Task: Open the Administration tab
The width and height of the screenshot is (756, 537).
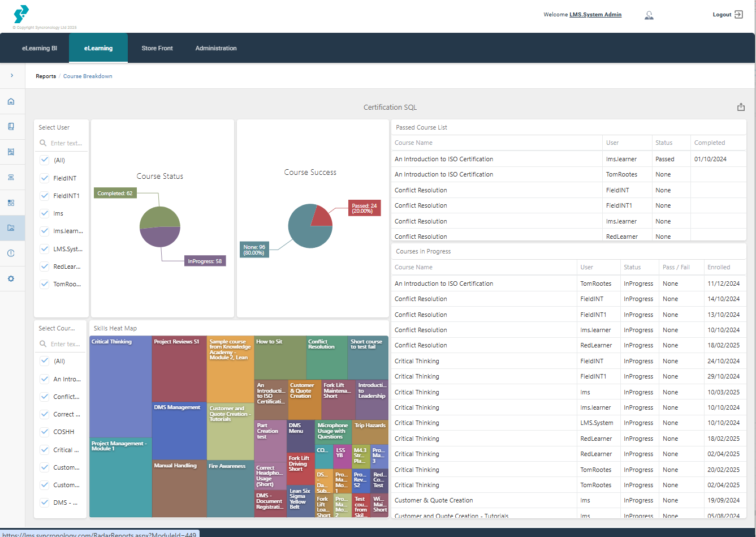Action: [216, 48]
